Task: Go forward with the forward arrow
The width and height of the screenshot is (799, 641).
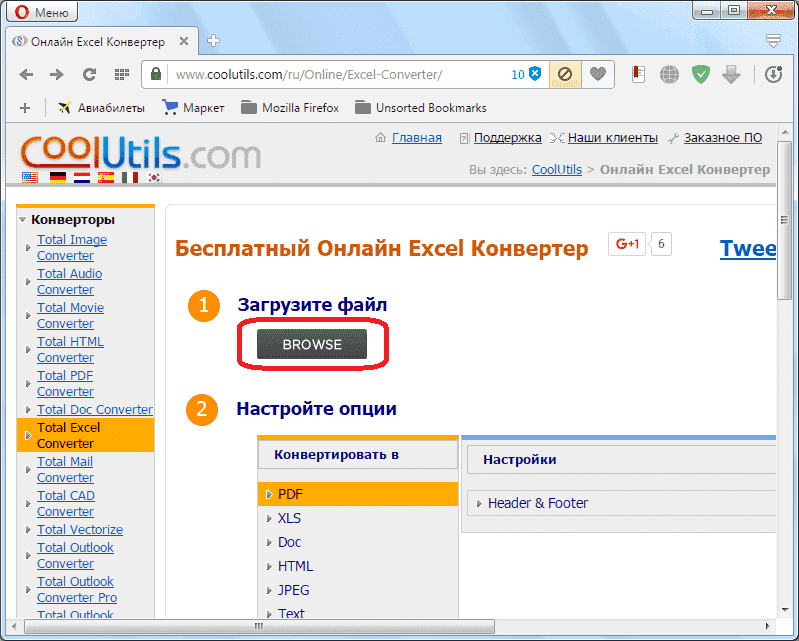Action: [57, 75]
